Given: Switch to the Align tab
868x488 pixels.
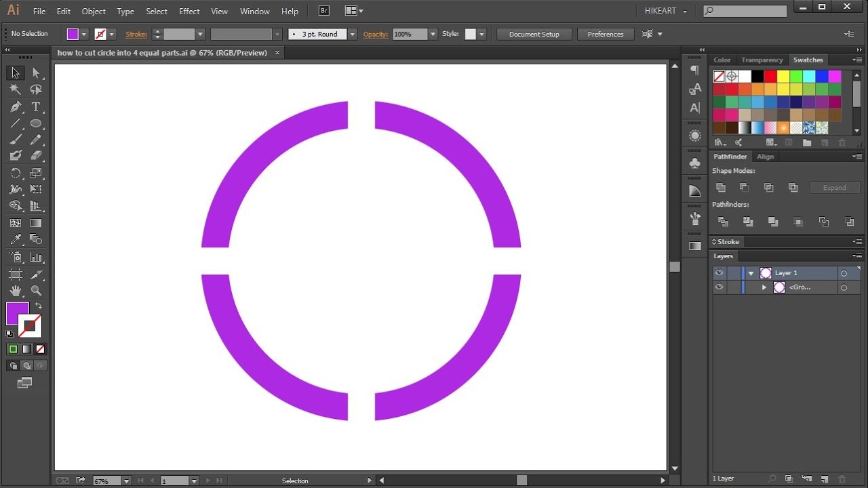Looking at the screenshot, I should click(765, 157).
